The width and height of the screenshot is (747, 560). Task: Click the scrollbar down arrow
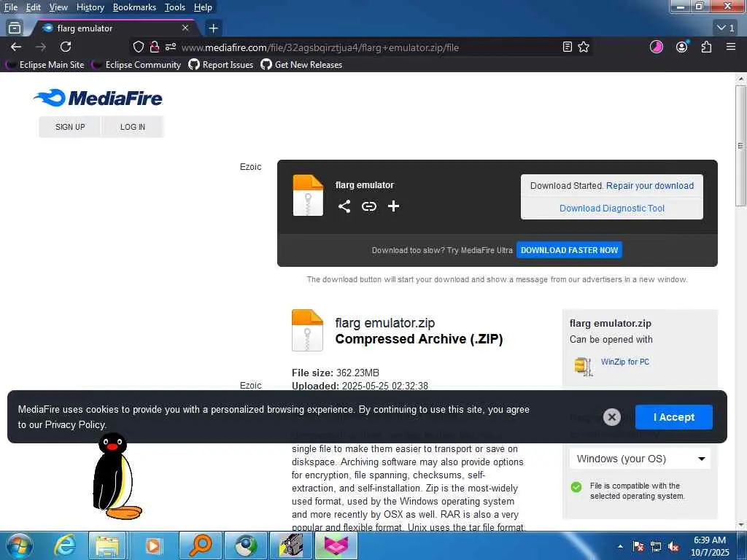(740, 525)
